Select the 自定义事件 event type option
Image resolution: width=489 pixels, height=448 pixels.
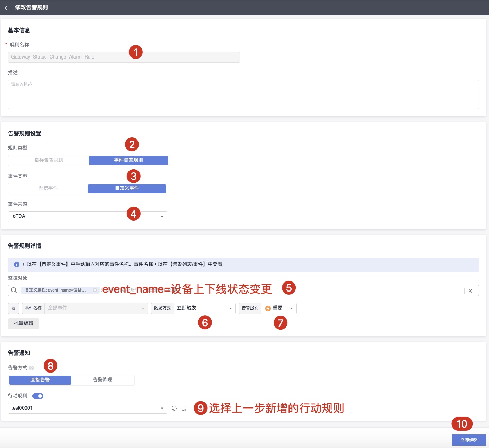(x=127, y=188)
